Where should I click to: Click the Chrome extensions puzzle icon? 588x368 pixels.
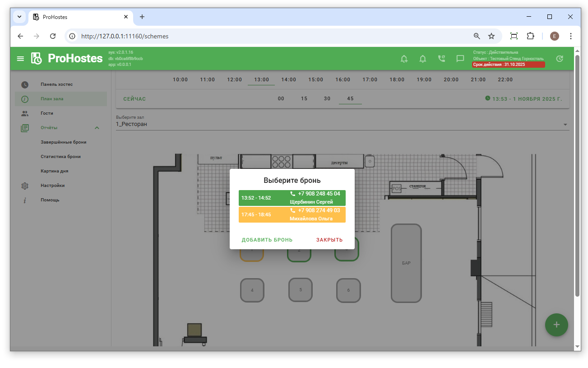click(x=531, y=36)
